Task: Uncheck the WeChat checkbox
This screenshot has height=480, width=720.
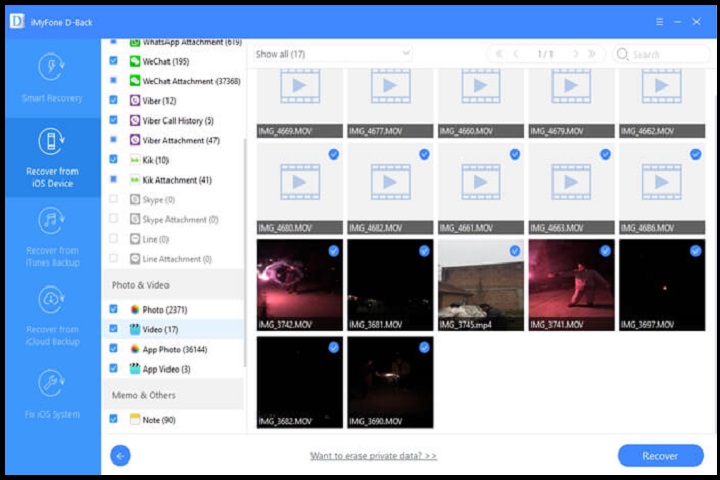Action: click(113, 61)
